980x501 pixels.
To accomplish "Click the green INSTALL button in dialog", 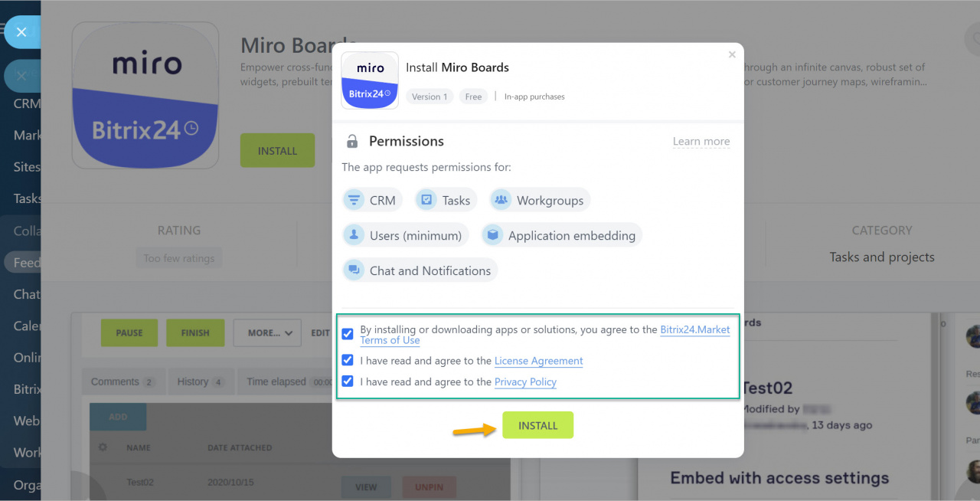I will click(538, 425).
